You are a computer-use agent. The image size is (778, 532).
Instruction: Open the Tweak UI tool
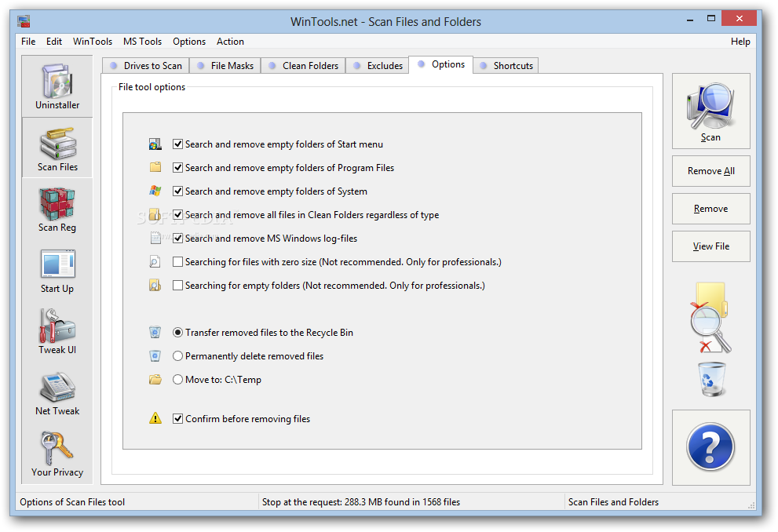[x=57, y=332]
